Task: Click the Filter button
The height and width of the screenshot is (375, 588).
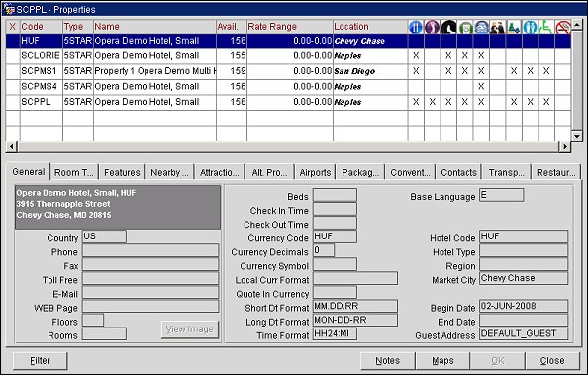Action: [41, 361]
